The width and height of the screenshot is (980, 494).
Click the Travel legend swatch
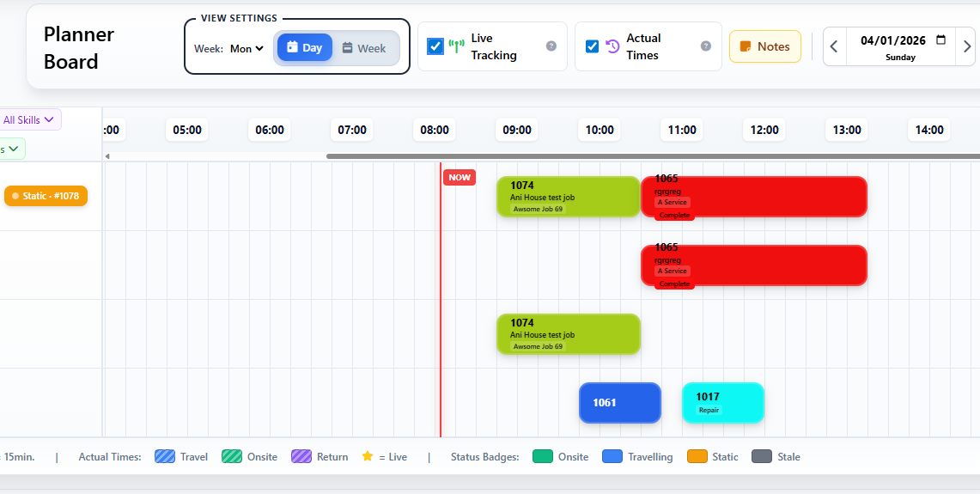pos(164,456)
